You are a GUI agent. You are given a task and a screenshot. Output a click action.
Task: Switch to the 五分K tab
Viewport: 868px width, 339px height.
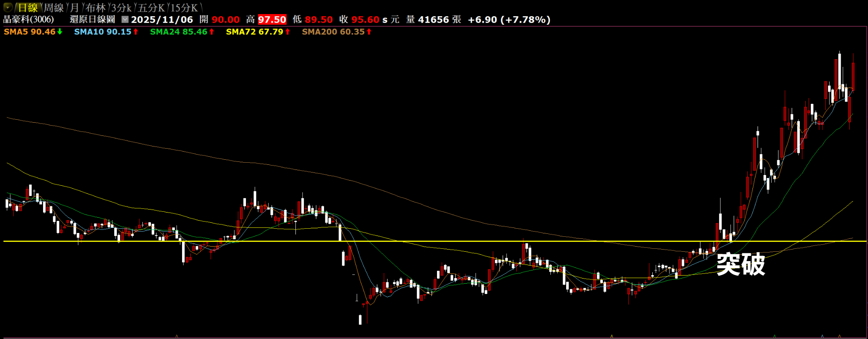pos(151,8)
